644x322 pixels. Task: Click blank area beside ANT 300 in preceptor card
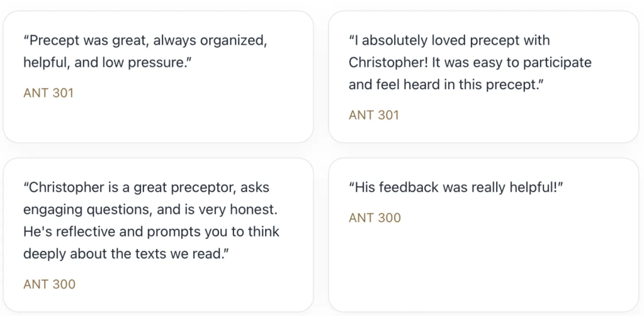(x=189, y=284)
